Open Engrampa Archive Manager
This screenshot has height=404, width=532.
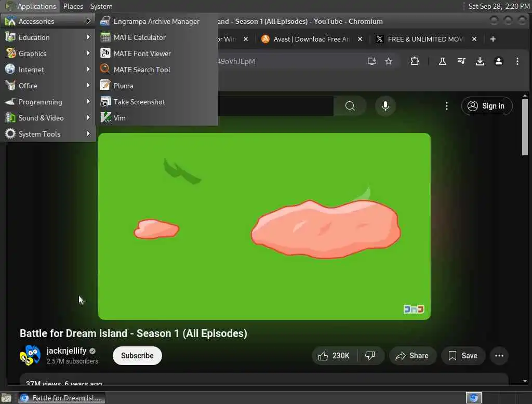pos(156,21)
